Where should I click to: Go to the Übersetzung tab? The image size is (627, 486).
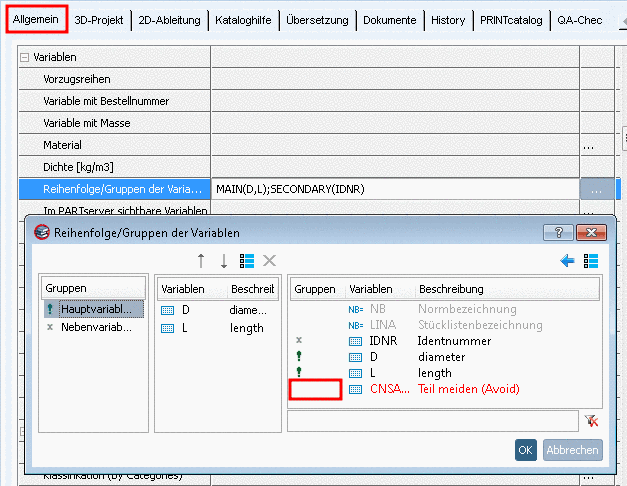(317, 20)
